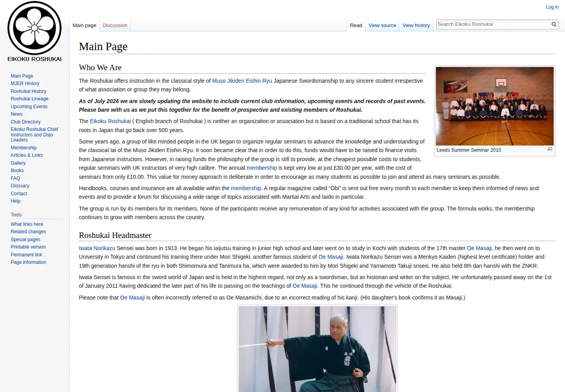The width and height of the screenshot is (565, 392).
Task: Open Club Directory in sidebar
Action: click(26, 122)
